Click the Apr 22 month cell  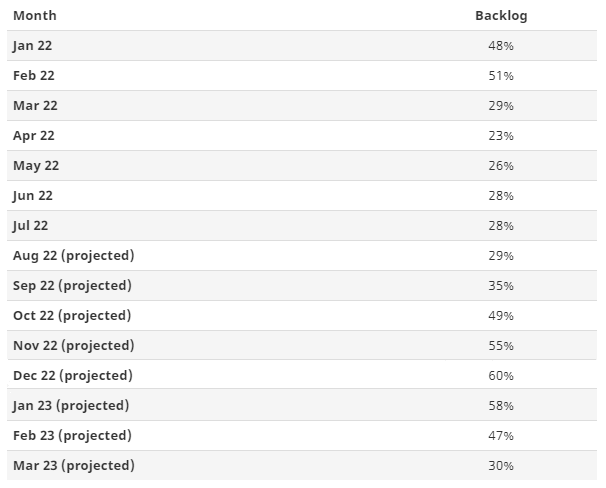[34, 136]
